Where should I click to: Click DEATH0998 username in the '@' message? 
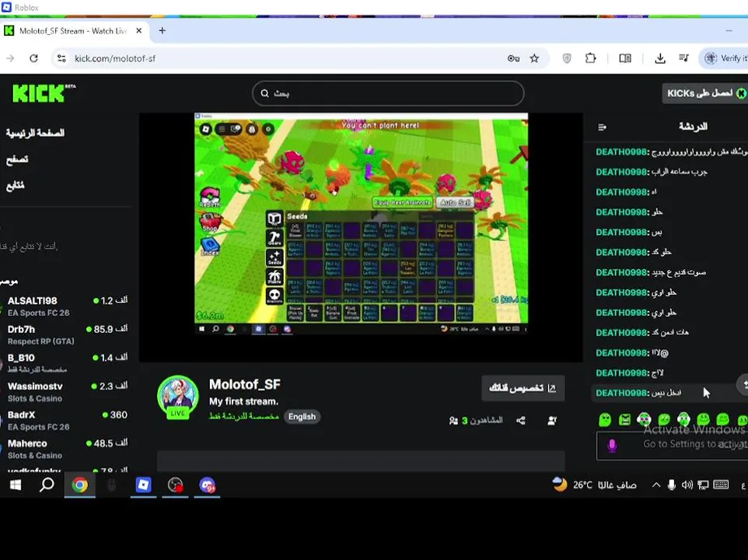coord(621,353)
